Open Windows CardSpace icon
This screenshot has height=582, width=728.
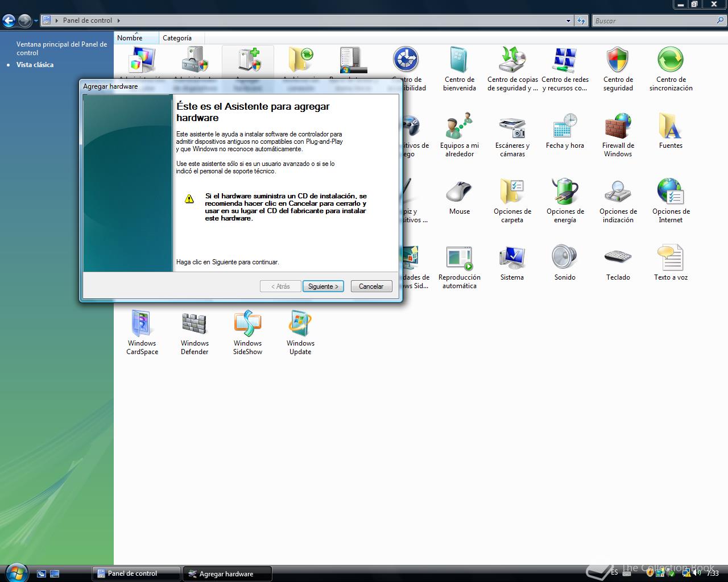[142, 324]
